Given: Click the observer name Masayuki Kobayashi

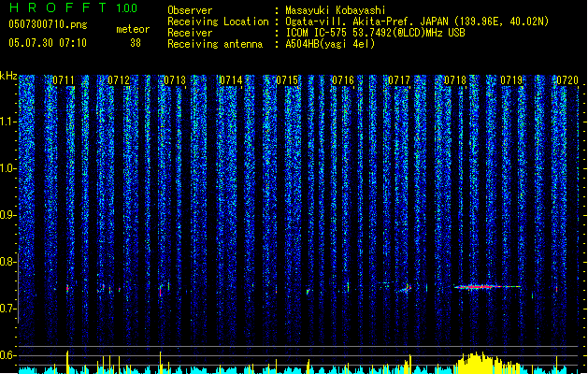Looking at the screenshot, I should (336, 10).
